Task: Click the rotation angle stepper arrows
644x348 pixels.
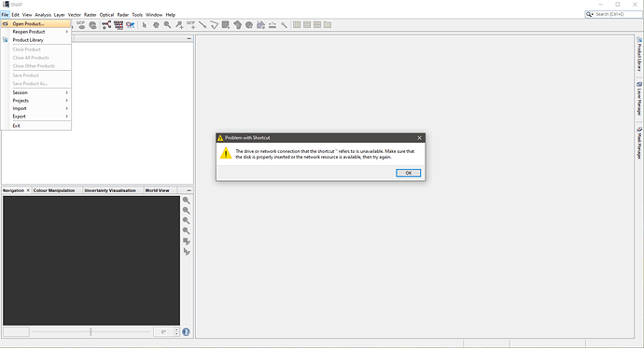Action: pos(176,331)
